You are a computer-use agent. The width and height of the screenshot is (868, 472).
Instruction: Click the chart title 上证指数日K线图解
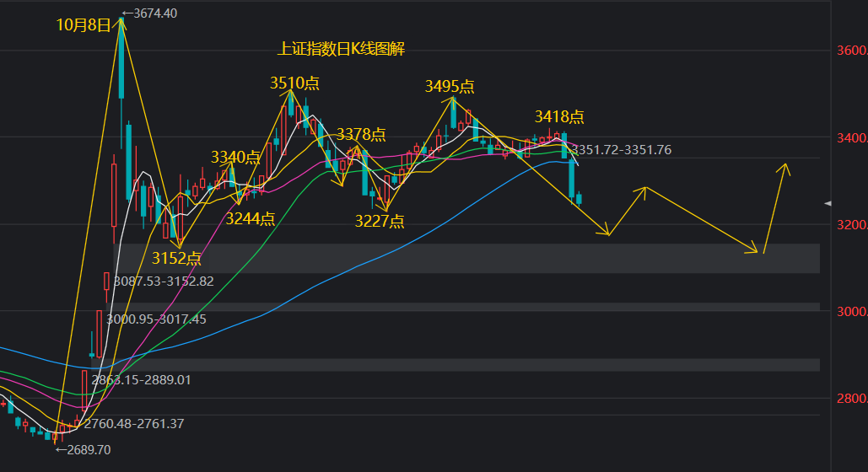[341, 49]
